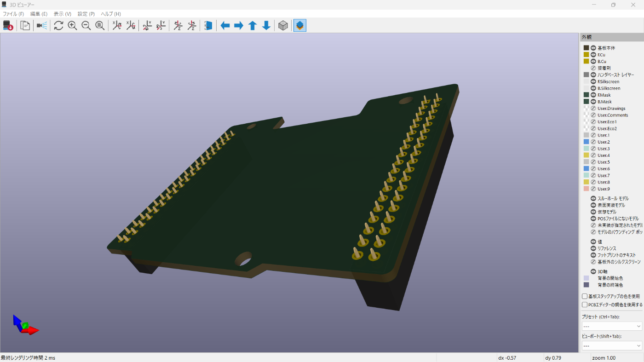644x362 pixels.
Task: Click the zoom in magnifier
Action: [72, 26]
